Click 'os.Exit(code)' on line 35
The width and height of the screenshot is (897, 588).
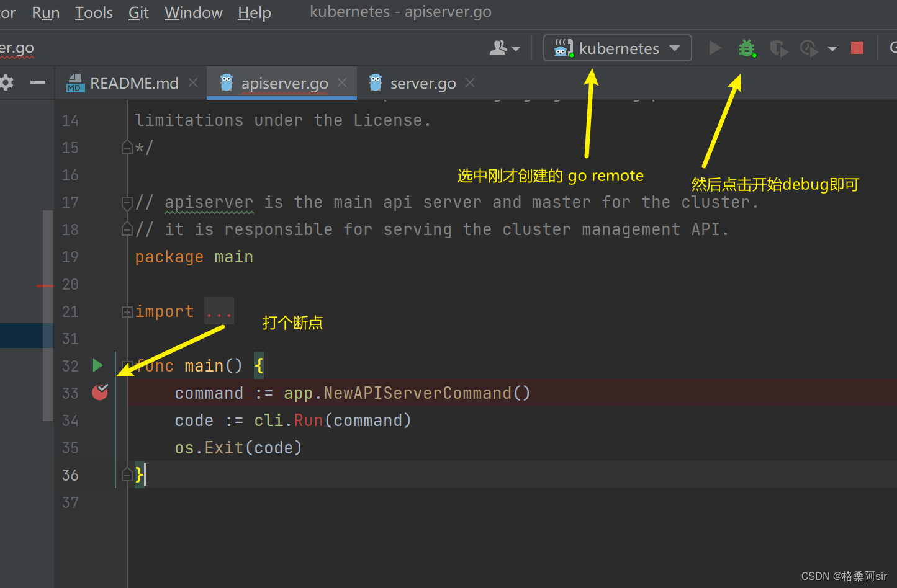point(238,448)
